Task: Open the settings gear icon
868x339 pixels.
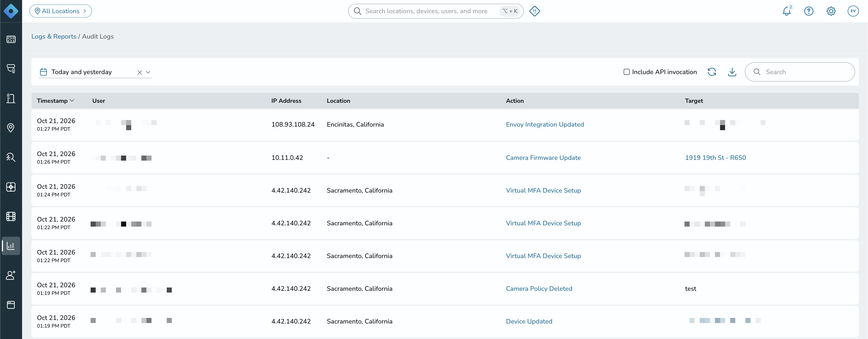Action: click(x=831, y=11)
